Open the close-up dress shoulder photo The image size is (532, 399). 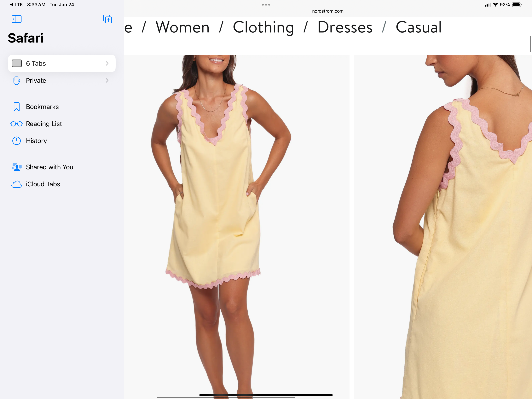point(443,227)
